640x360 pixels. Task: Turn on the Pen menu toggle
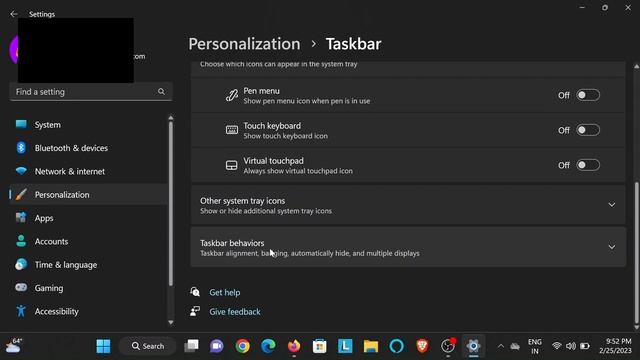588,95
